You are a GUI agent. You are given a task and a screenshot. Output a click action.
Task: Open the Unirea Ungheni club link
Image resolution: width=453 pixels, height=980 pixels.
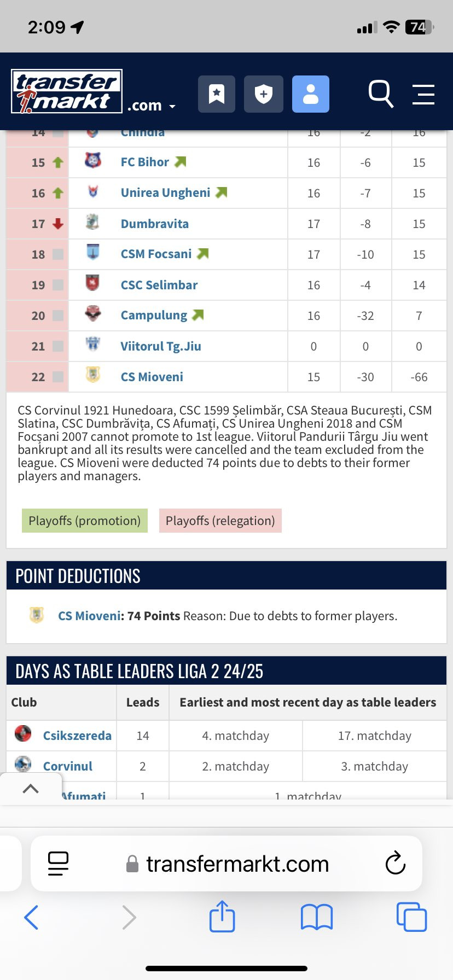click(165, 192)
